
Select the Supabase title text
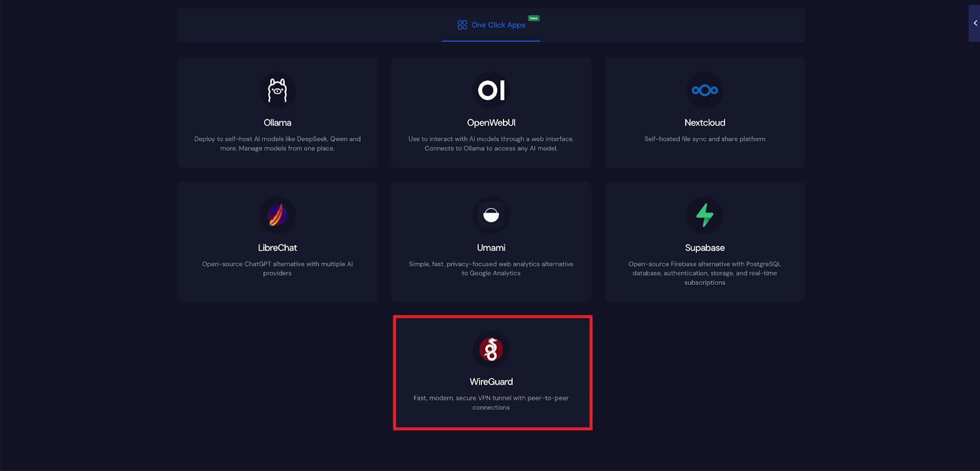tap(704, 248)
